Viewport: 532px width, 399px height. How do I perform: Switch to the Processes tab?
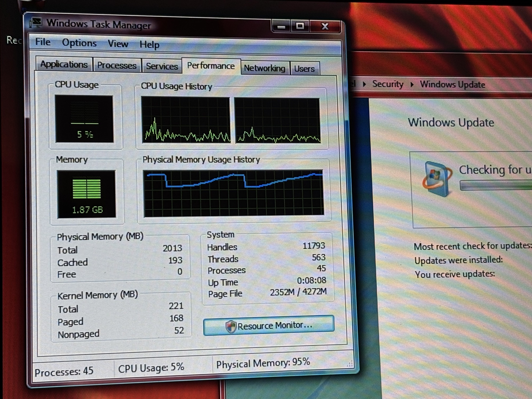tap(117, 65)
